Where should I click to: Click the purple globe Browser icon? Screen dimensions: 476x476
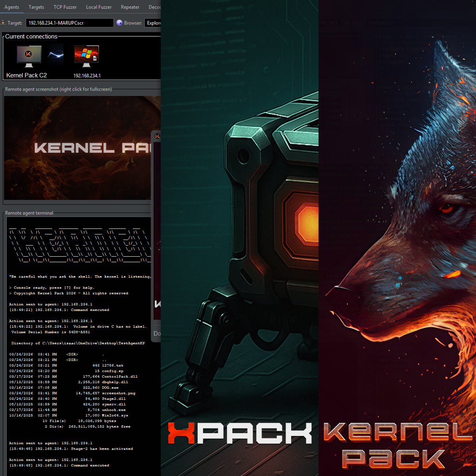tap(119, 23)
